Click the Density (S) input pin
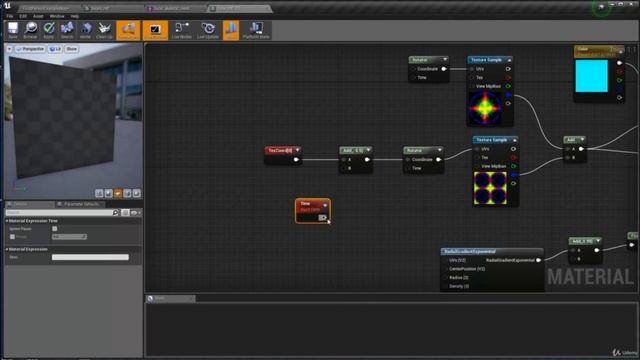The height and width of the screenshot is (360, 640). [x=445, y=286]
